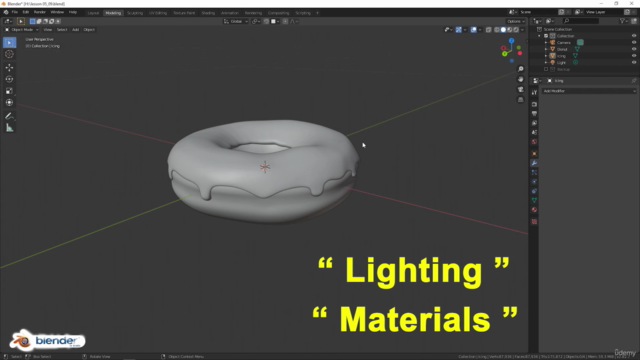Toggle visibility of Donut object
Screen dimensions: 640x360
(634, 49)
